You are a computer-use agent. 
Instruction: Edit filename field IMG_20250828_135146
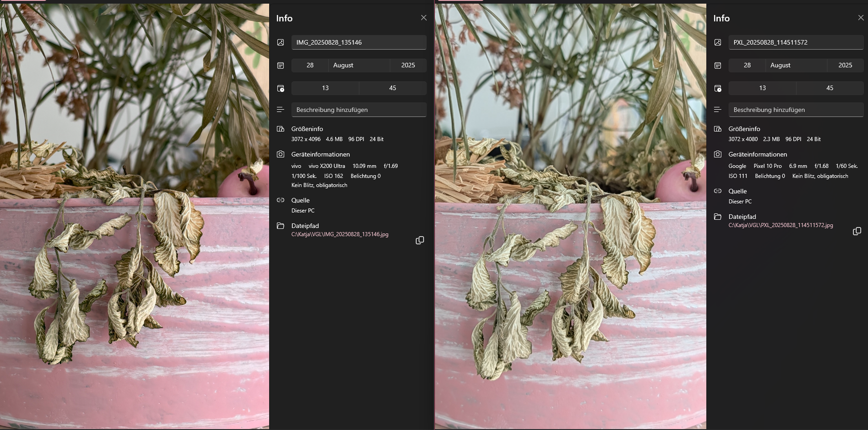pyautogui.click(x=358, y=42)
